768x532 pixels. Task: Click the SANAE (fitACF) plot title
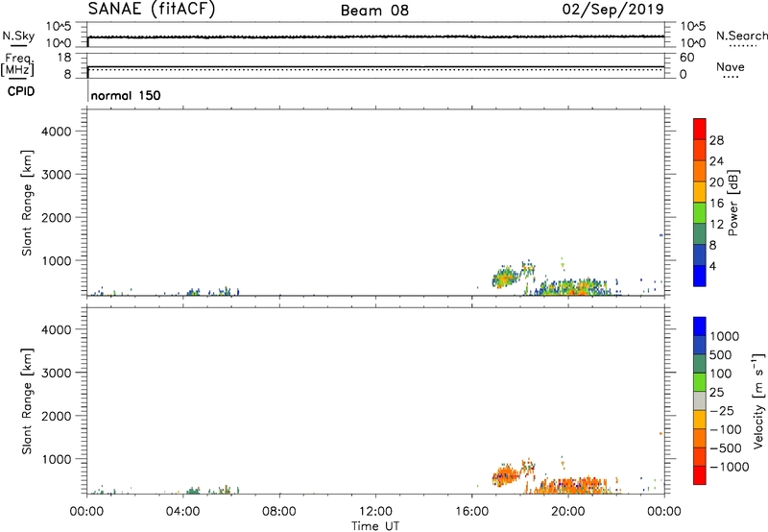(x=152, y=10)
